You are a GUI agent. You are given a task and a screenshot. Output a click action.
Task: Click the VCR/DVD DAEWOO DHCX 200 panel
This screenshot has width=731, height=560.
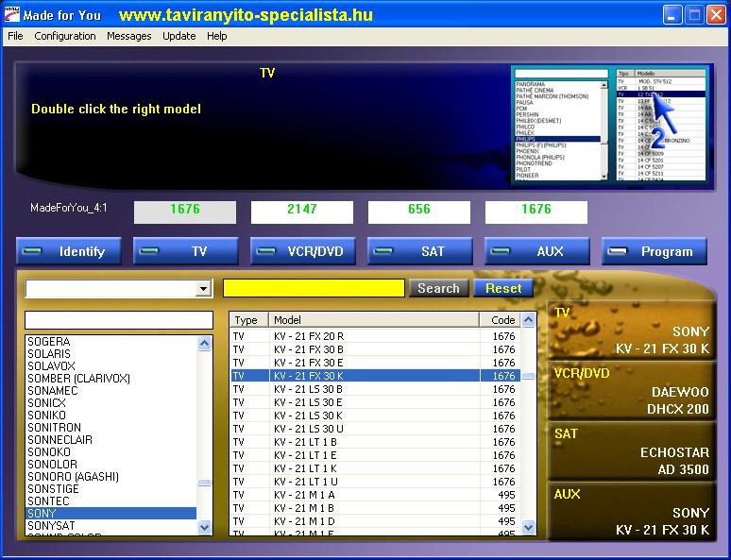631,391
